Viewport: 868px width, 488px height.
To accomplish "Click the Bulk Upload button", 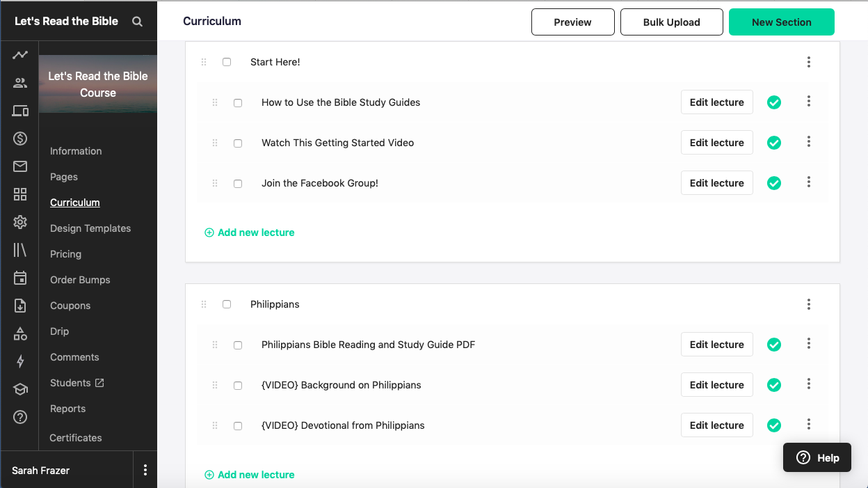I will tap(672, 22).
